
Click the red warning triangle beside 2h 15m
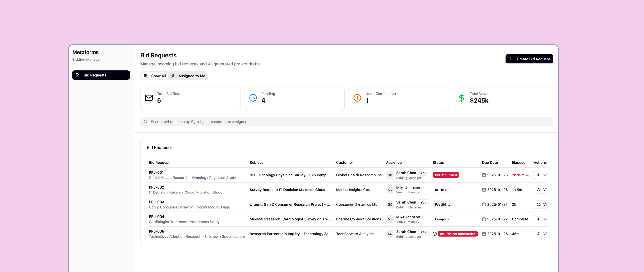[x=528, y=175]
